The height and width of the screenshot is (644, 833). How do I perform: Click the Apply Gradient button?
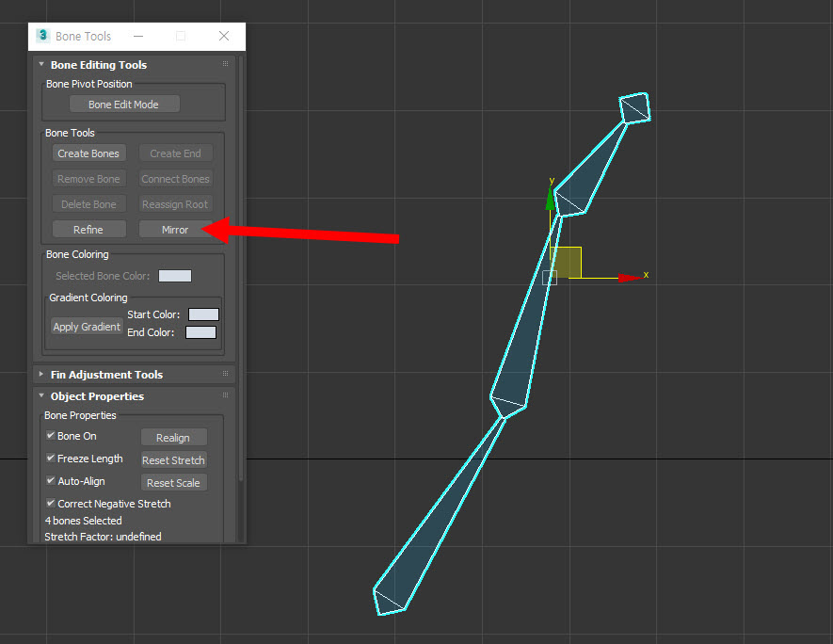(x=87, y=327)
